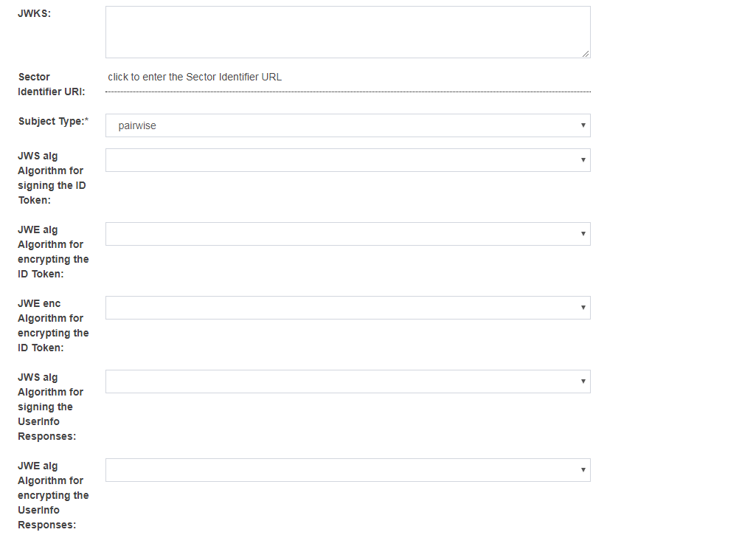This screenshot has height=535, width=756.
Task: Click the JWS alg ID Token signing dropdown arrow
Action: coord(582,159)
